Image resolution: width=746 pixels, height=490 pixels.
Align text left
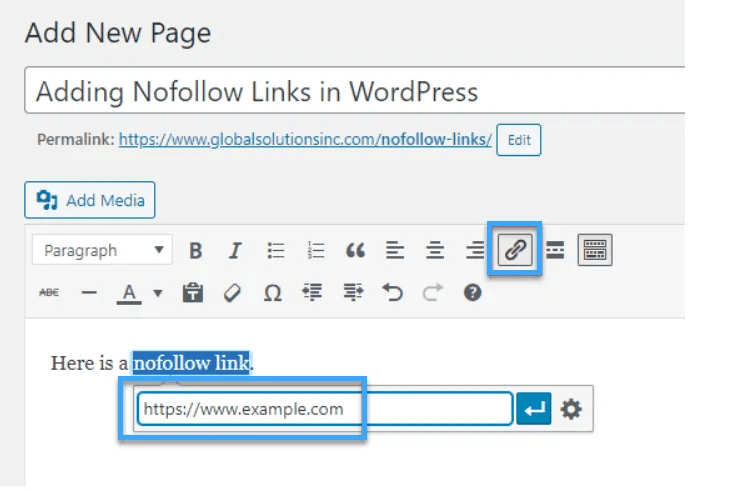click(395, 250)
